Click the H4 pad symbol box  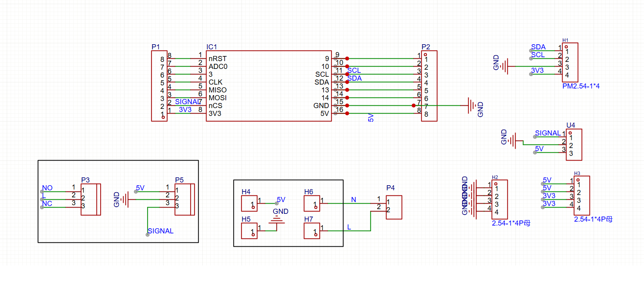(249, 204)
